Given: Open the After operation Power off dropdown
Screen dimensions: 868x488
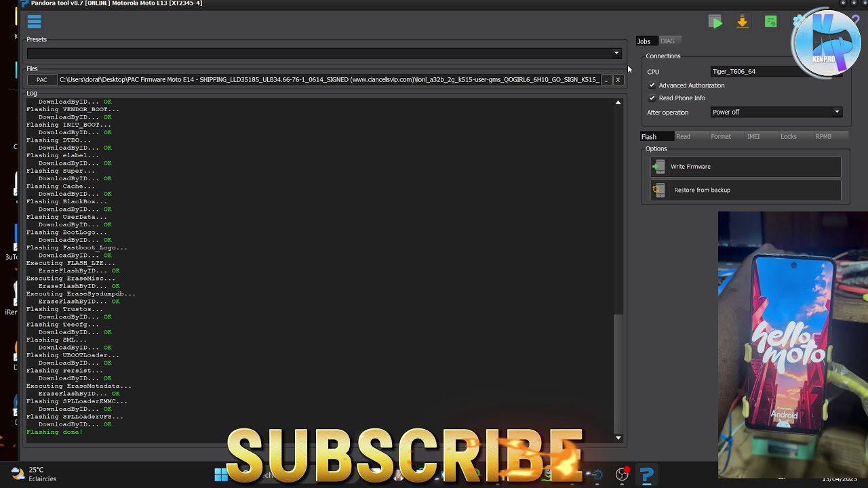Looking at the screenshot, I should click(x=776, y=113).
